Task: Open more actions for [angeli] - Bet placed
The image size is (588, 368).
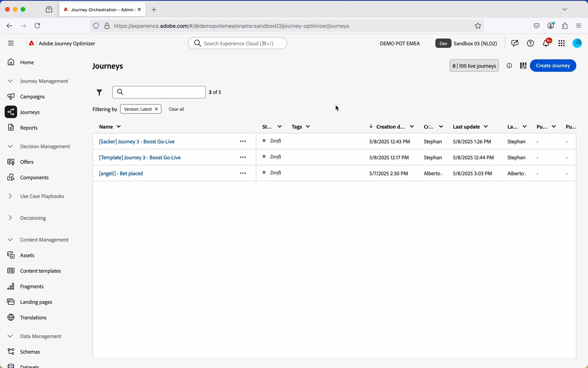Action: point(243,173)
